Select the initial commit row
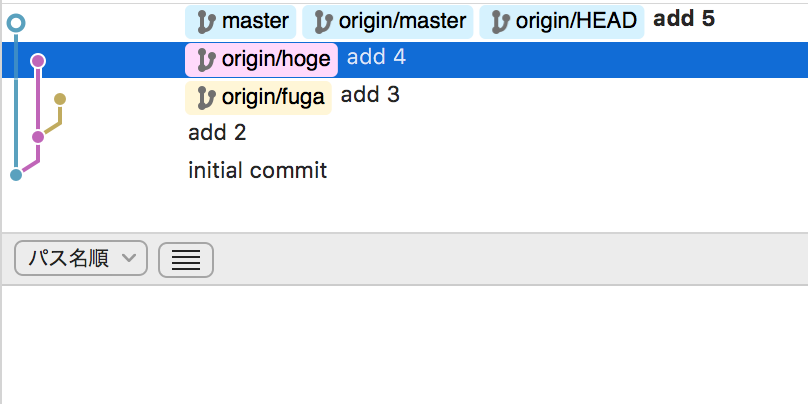The width and height of the screenshot is (808, 404). [x=405, y=171]
